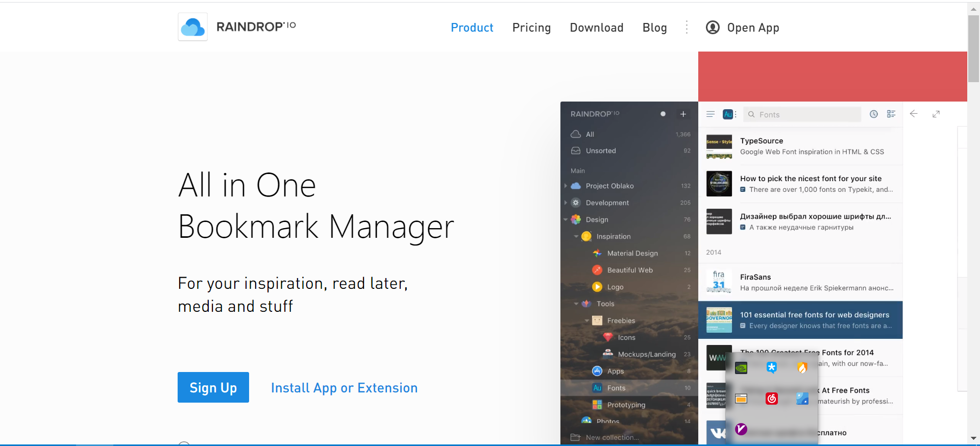Open the Blog nav link
Viewport: 980px width, 446px height.
[655, 28]
